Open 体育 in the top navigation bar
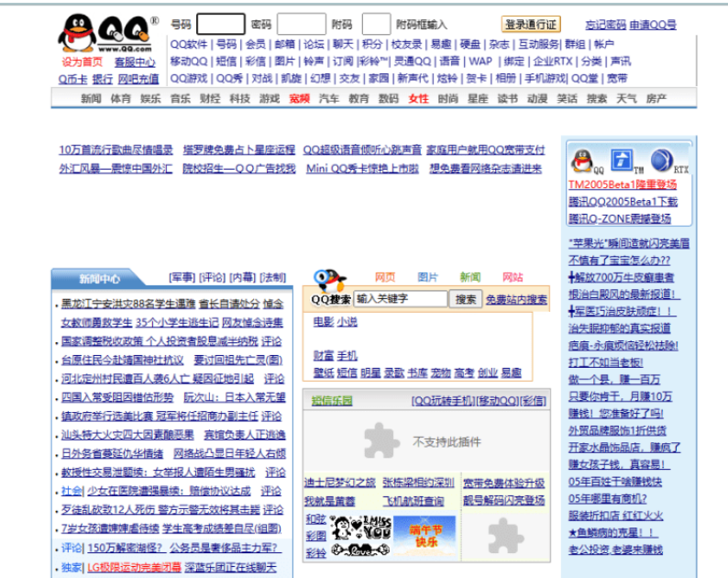Image resolution: width=728 pixels, height=578 pixels. 120,98
